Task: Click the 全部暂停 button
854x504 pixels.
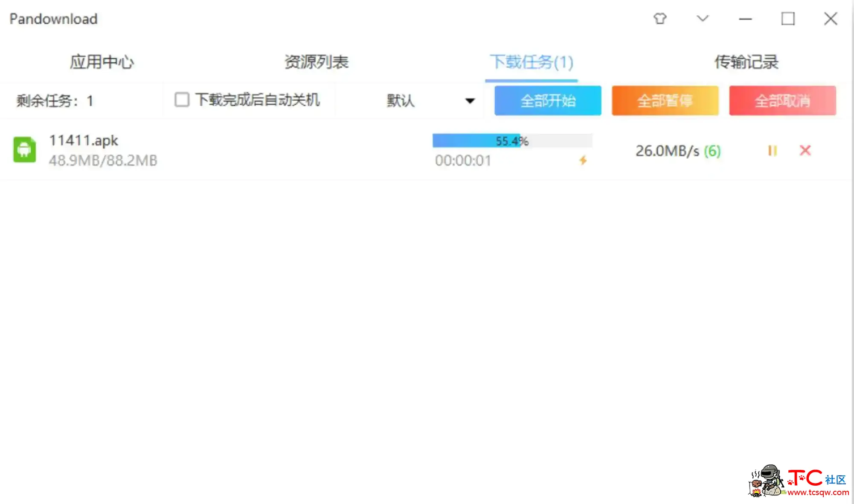Action: (x=665, y=101)
